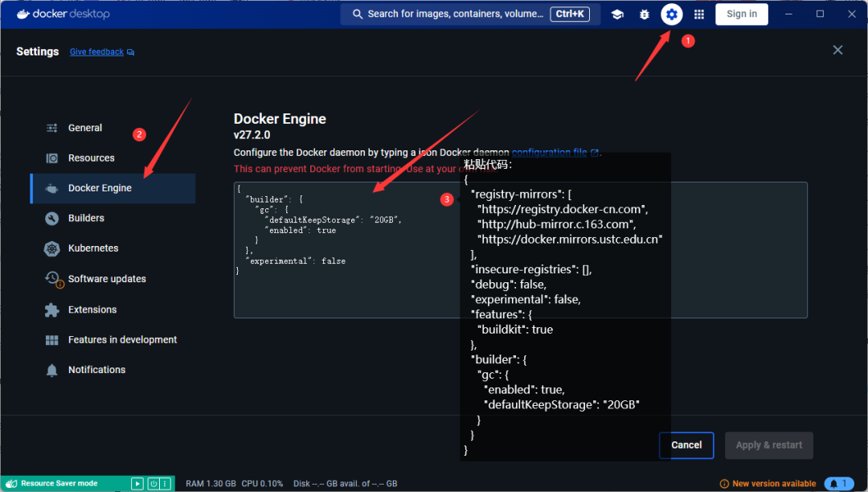Click the Resources icon in sidebar
Screen dimensions: 868x492
coord(52,158)
